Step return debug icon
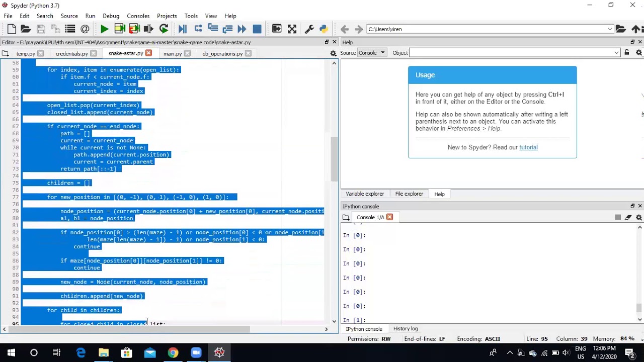Viewport: 644px width, 362px height. pos(227,29)
